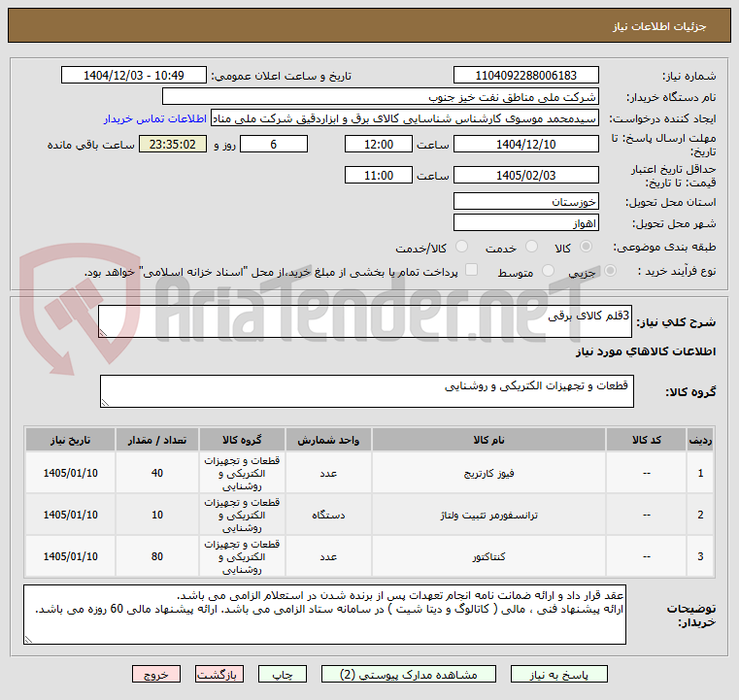Click the تاریخ نیاز column header
The height and width of the screenshot is (700, 739).
pyautogui.click(x=70, y=440)
